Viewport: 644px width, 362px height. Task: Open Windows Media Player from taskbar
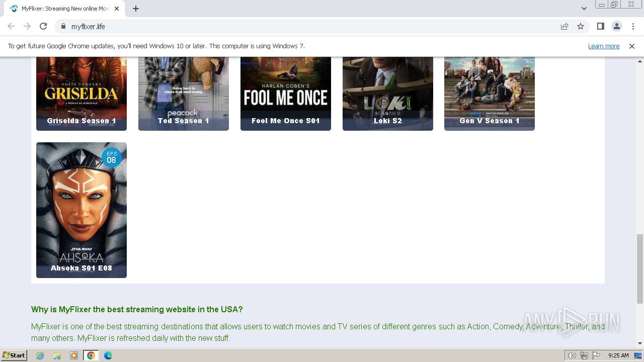pyautogui.click(x=74, y=355)
